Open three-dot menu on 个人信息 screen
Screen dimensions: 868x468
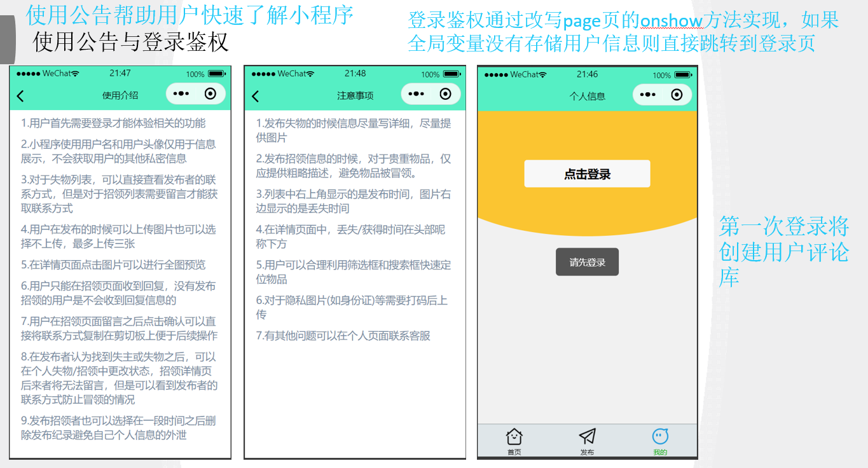coord(648,95)
